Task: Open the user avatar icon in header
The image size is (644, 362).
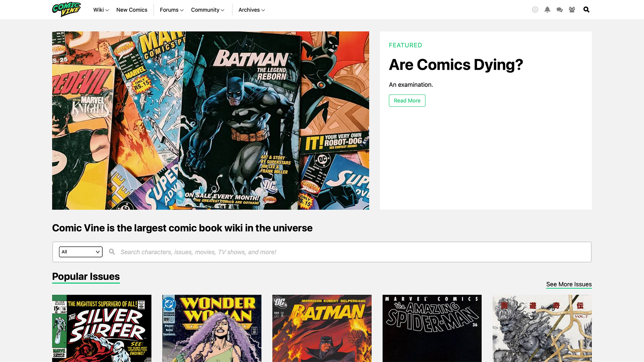Action: [x=535, y=10]
